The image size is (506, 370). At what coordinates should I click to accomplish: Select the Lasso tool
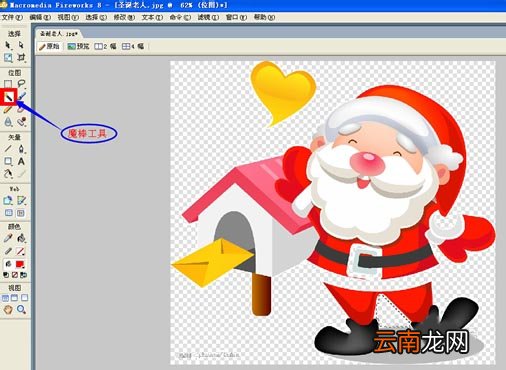(x=21, y=84)
